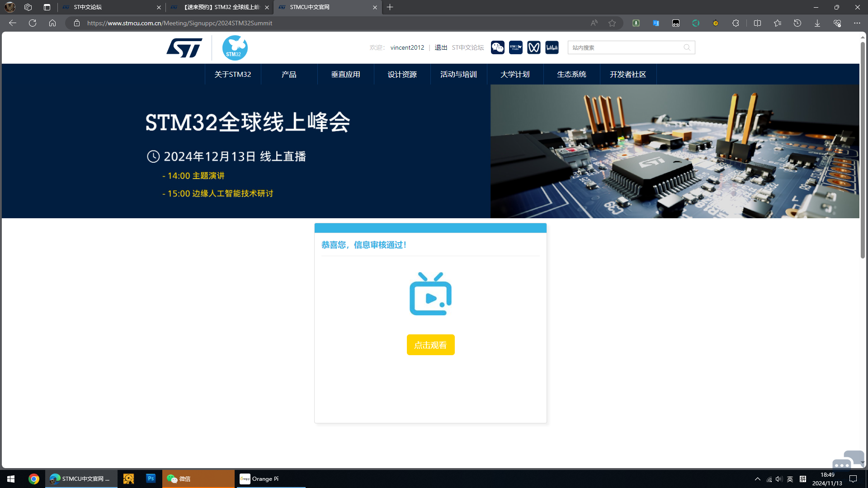This screenshot has height=488, width=868.
Task: Click the search magnifier icon
Action: (x=687, y=47)
